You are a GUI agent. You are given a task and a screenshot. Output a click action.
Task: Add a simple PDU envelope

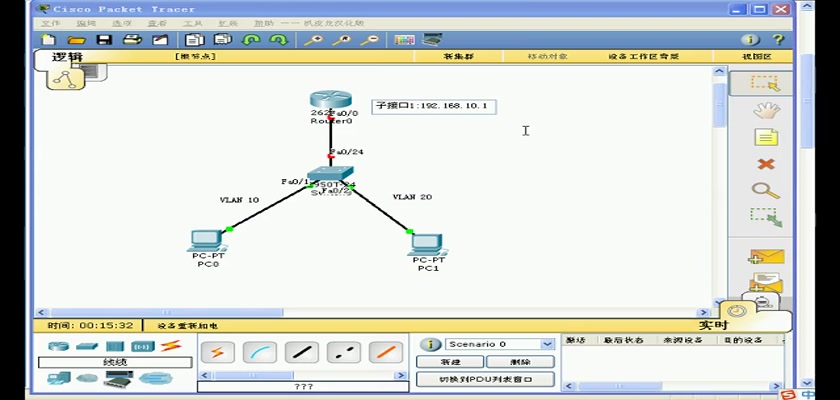(x=766, y=257)
